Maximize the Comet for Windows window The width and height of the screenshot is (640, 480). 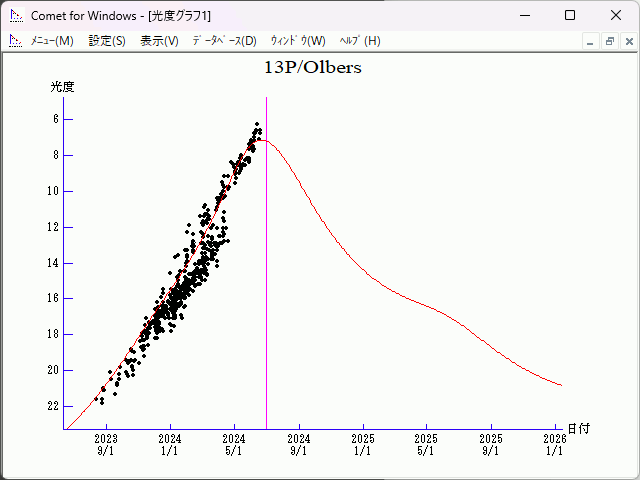pos(570,16)
